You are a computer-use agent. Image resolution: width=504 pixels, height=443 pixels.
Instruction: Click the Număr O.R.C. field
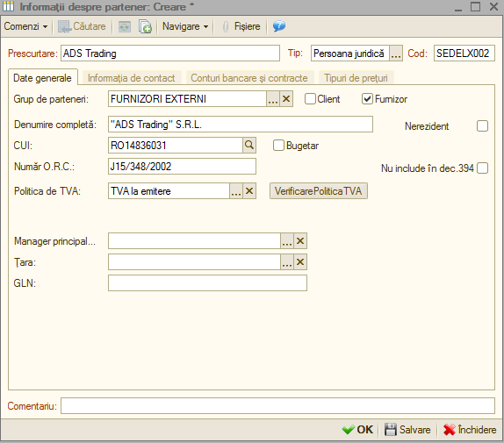[x=182, y=167]
